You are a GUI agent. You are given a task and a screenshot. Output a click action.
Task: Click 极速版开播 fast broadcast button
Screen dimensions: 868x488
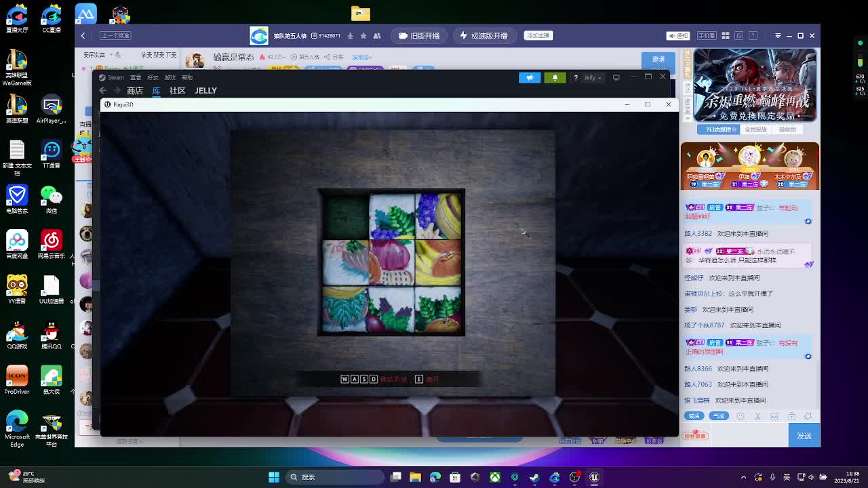tap(484, 35)
